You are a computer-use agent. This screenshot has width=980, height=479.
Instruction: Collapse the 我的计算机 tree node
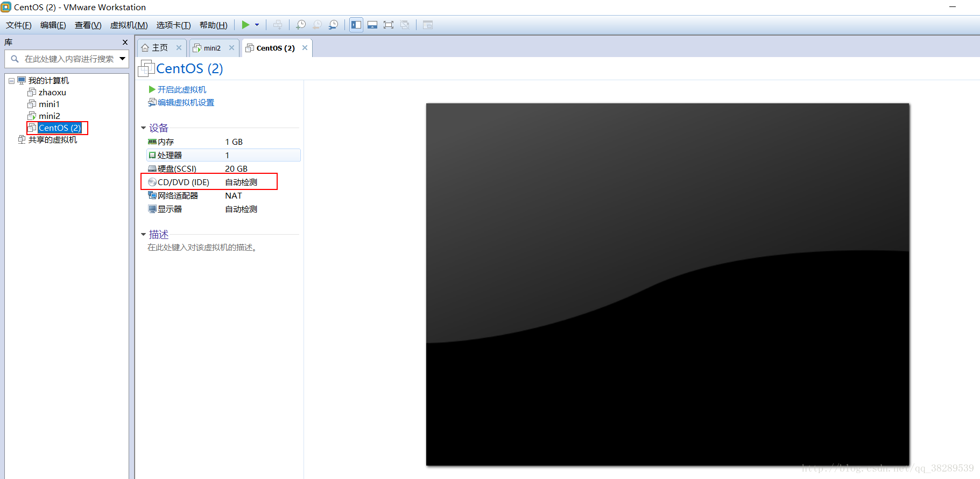coord(11,81)
